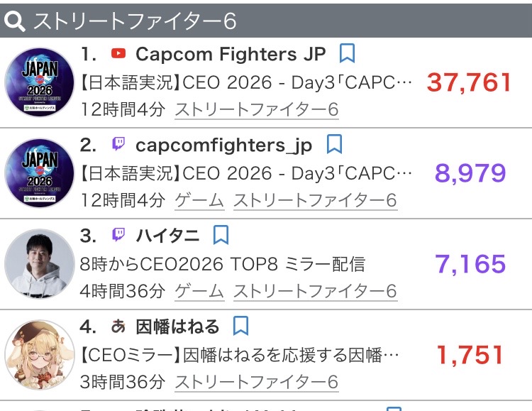Open the ゲーム tag under capcomfighters_jp
Screen dimensions: 532x411
coord(199,200)
